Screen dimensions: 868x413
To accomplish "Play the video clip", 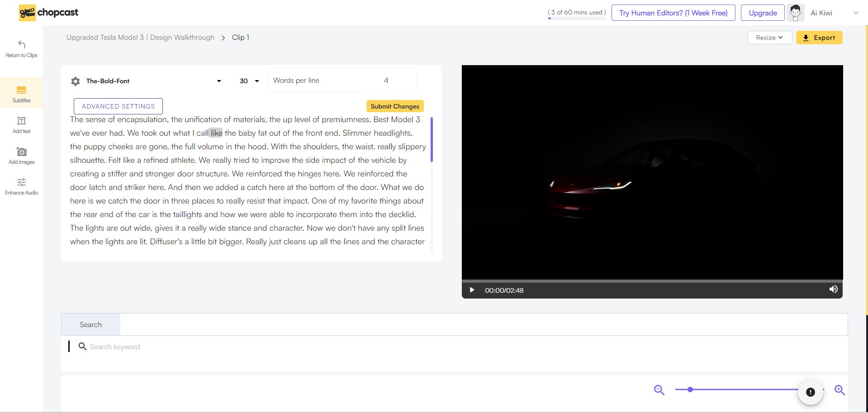I will pos(472,290).
